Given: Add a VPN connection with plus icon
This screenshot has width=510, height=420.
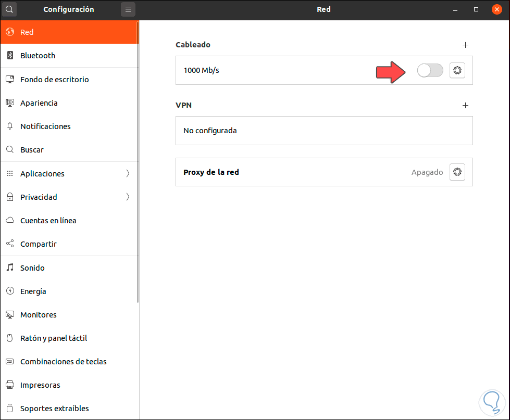Looking at the screenshot, I should pyautogui.click(x=466, y=105).
